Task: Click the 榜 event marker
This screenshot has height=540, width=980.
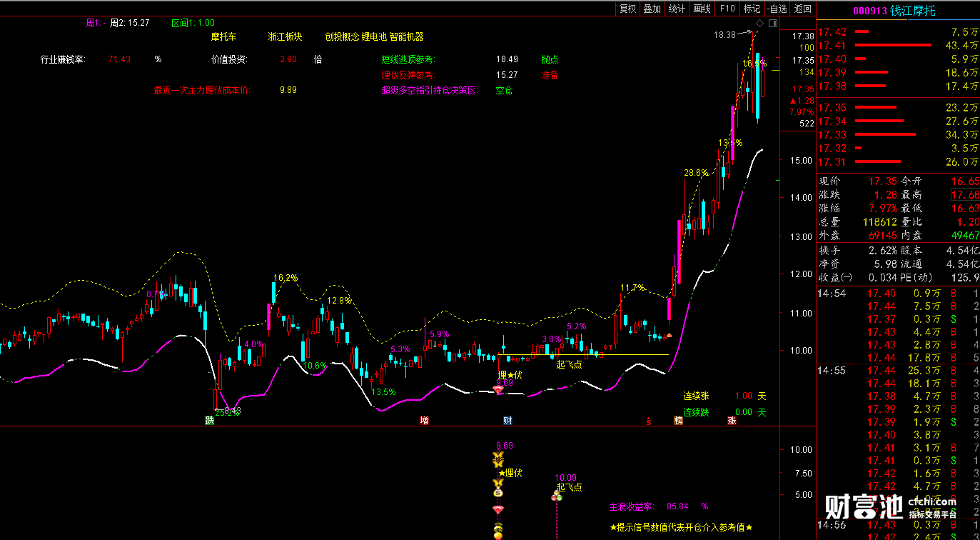Action: tap(678, 420)
